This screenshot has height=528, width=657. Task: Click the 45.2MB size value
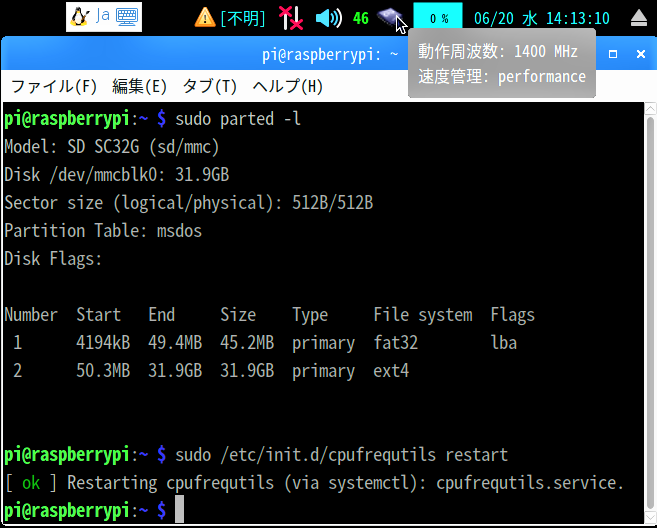pos(247,343)
